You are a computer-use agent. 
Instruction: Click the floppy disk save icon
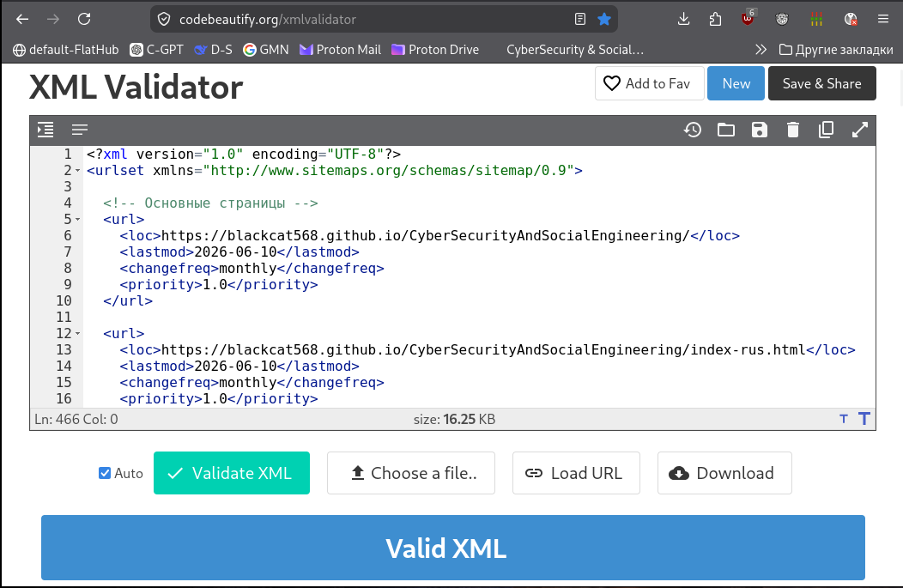tap(760, 130)
